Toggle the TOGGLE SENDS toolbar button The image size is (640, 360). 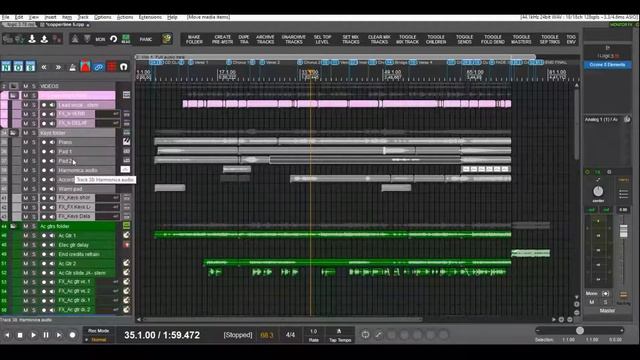tap(464, 39)
